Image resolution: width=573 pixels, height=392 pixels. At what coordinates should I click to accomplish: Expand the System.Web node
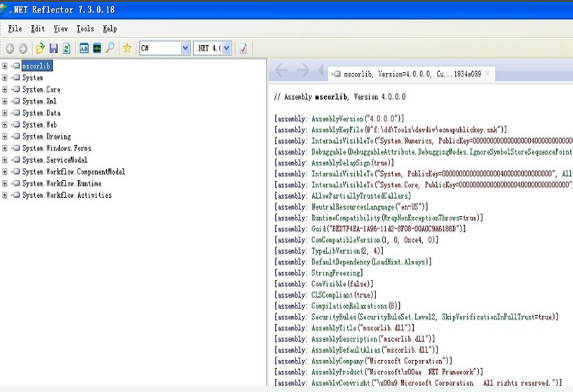[5, 125]
